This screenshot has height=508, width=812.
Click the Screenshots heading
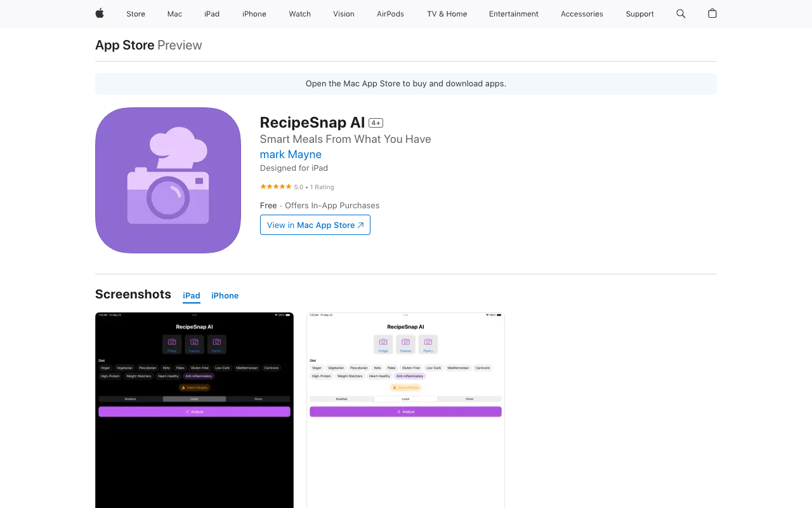tap(133, 294)
